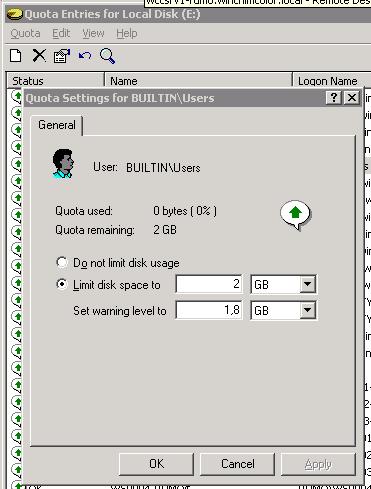The height and width of the screenshot is (489, 371).
Task: Sort by the Name column header
Action: pos(199,81)
